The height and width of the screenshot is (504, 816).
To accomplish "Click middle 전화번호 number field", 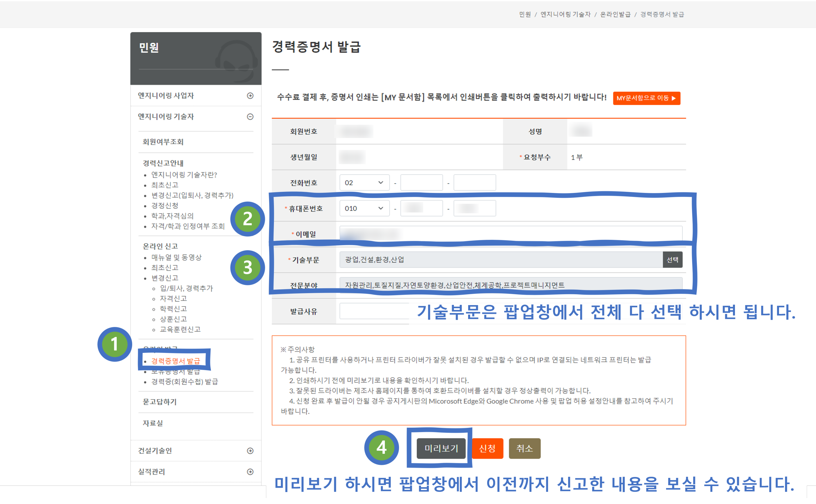I will point(421,183).
